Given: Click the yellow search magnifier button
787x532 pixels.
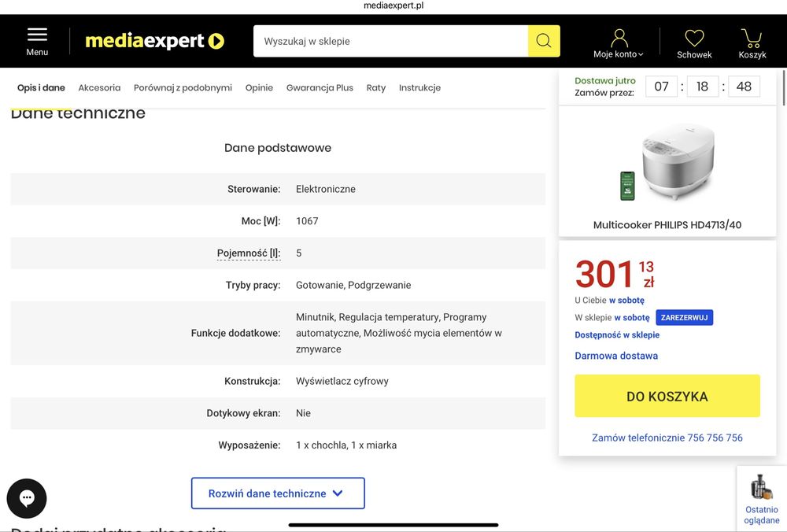Looking at the screenshot, I should (544, 41).
